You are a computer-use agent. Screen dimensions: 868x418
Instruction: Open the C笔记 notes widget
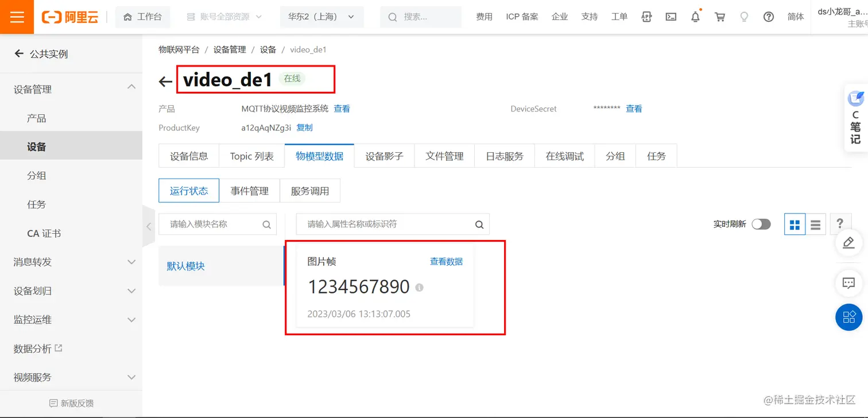(x=855, y=118)
